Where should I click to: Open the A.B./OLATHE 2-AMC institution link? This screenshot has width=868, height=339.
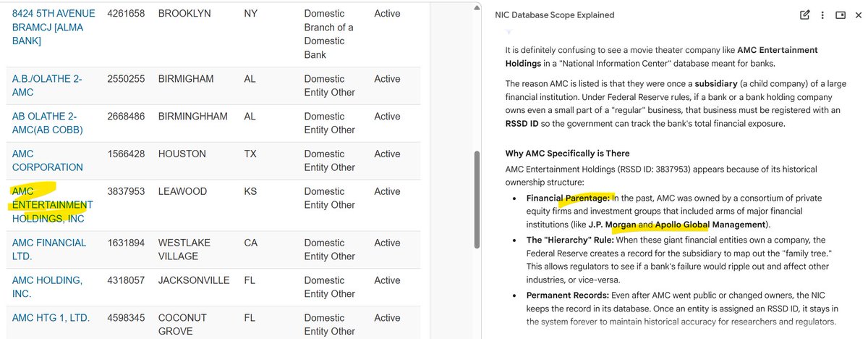pos(48,85)
